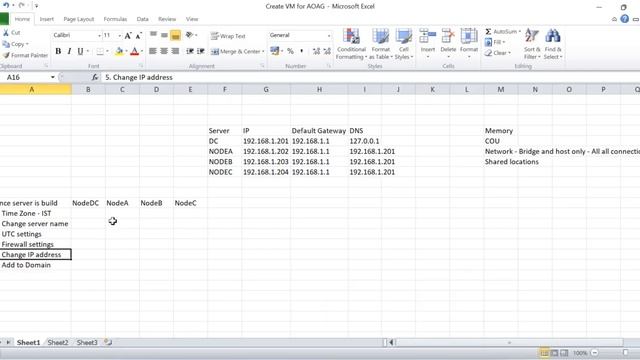Switch to the Page Layout tab
This screenshot has width=640, height=360.
tap(79, 19)
